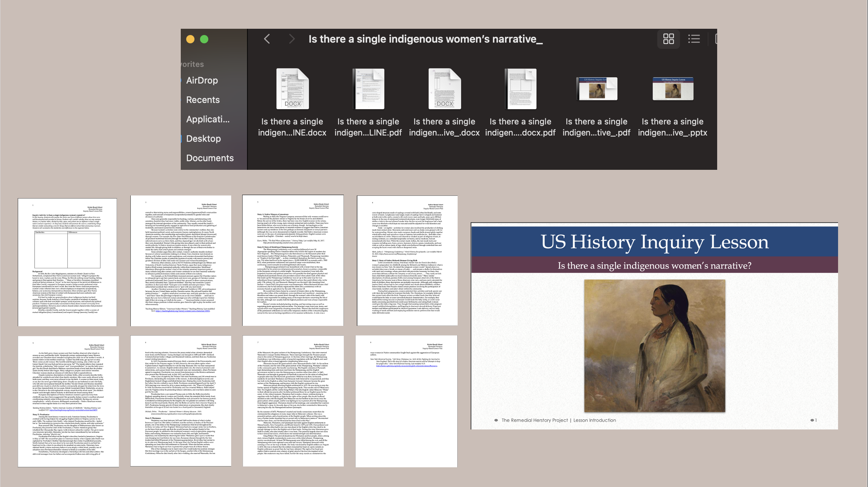
Task: Switch Finder to icon grid view
Action: point(668,39)
